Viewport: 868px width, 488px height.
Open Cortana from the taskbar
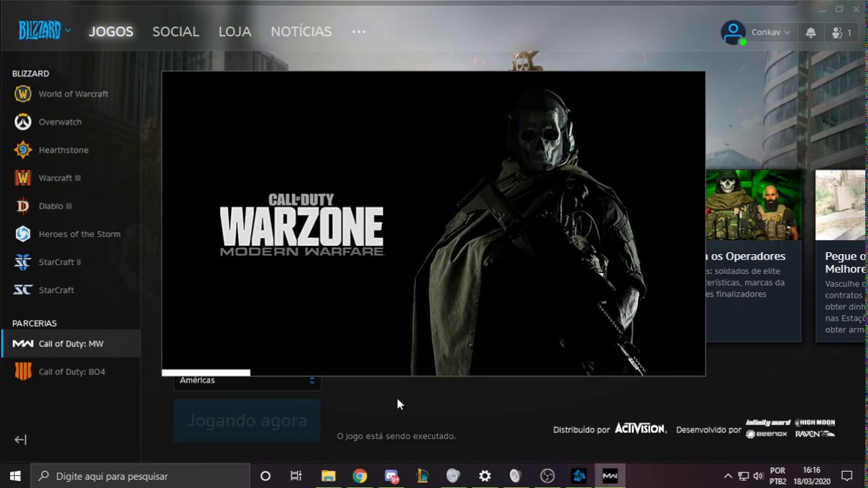click(265, 476)
